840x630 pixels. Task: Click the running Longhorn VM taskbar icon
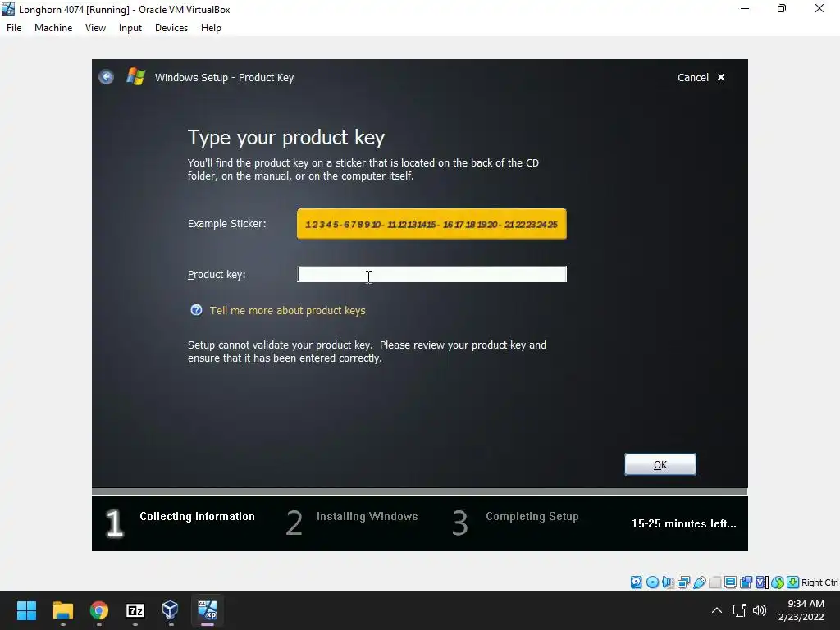(x=208, y=610)
